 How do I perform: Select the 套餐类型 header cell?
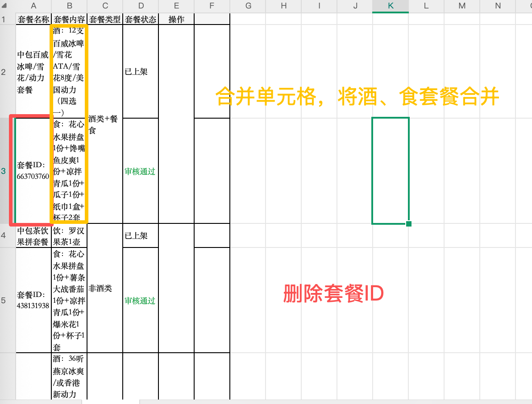[x=105, y=19]
